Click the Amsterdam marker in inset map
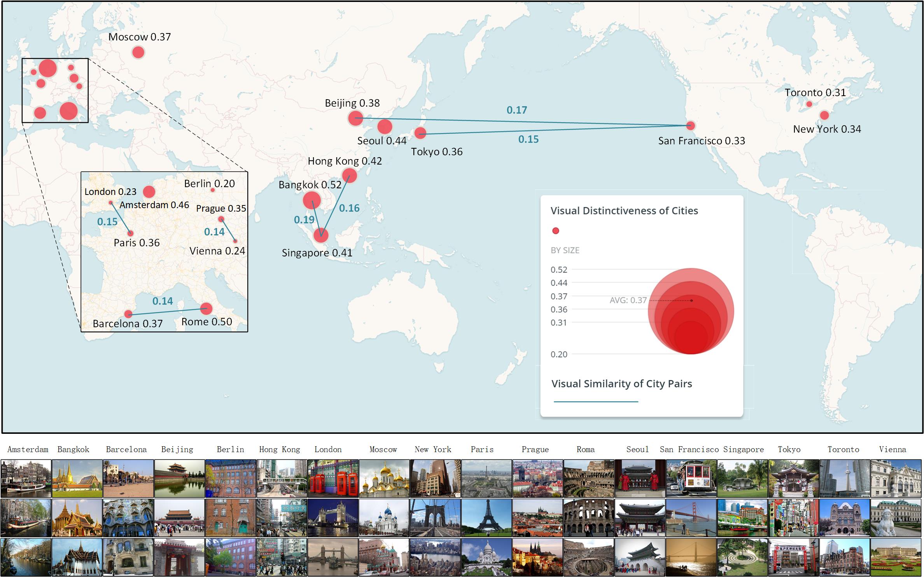 (x=149, y=191)
